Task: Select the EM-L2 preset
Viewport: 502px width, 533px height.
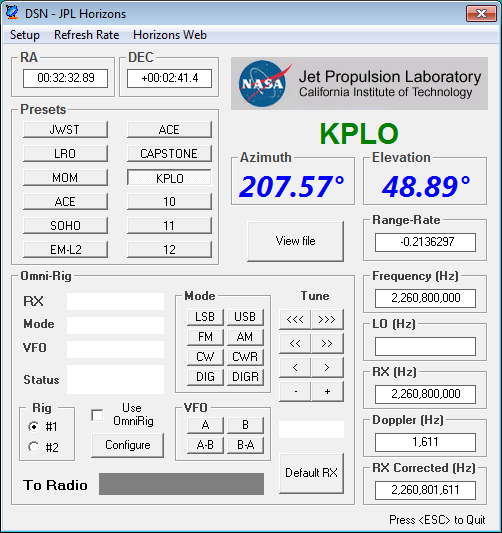Action: coord(65,250)
